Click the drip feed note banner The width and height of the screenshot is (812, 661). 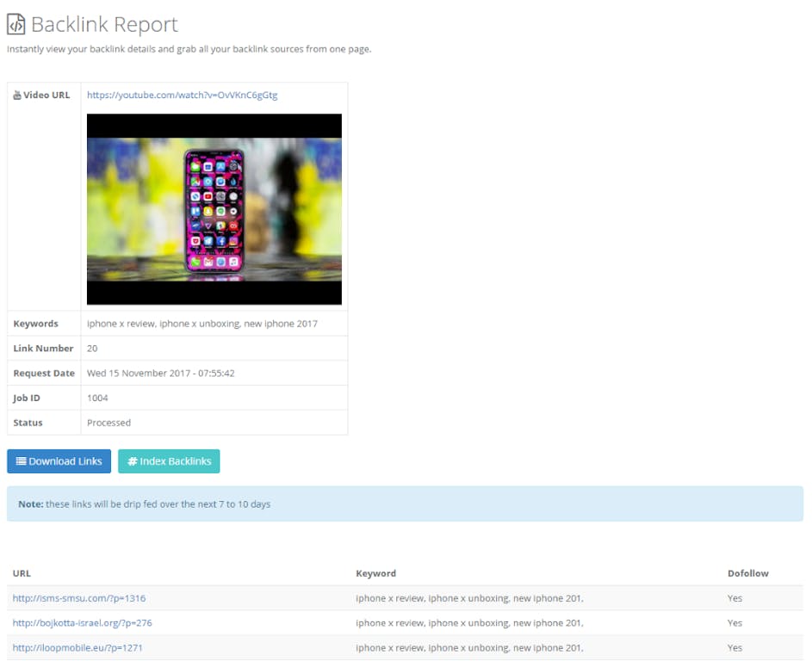405,503
